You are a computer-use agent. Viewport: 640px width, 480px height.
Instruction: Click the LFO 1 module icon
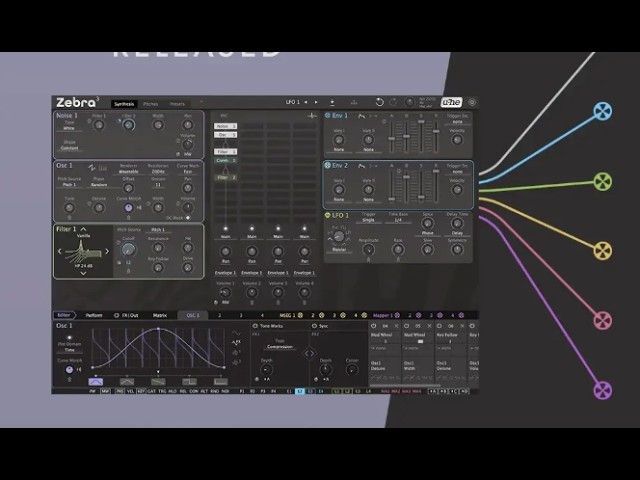(327, 215)
